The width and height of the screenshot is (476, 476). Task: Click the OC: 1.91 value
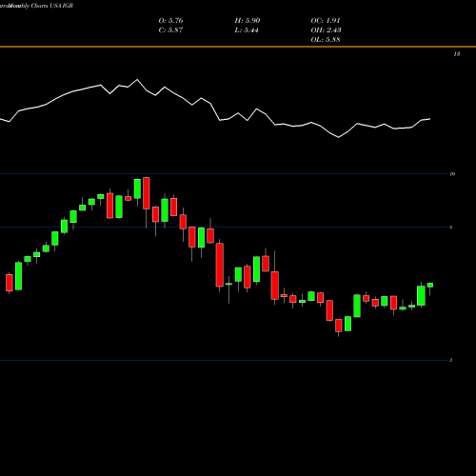point(326,21)
